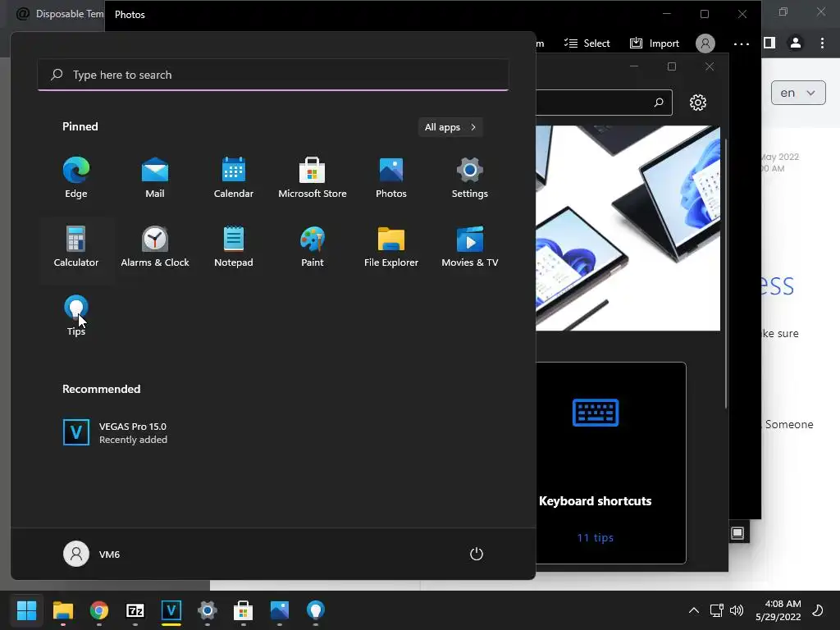The image size is (840, 630).
Task: Click the 11 tips link
Action: coord(596,537)
